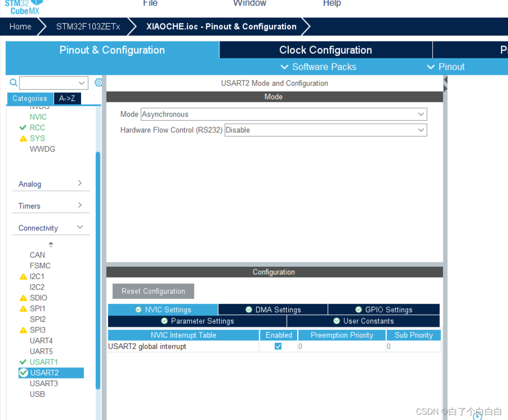The image size is (508, 420).
Task: Open the peripheral search combo box
Action: 54,83
